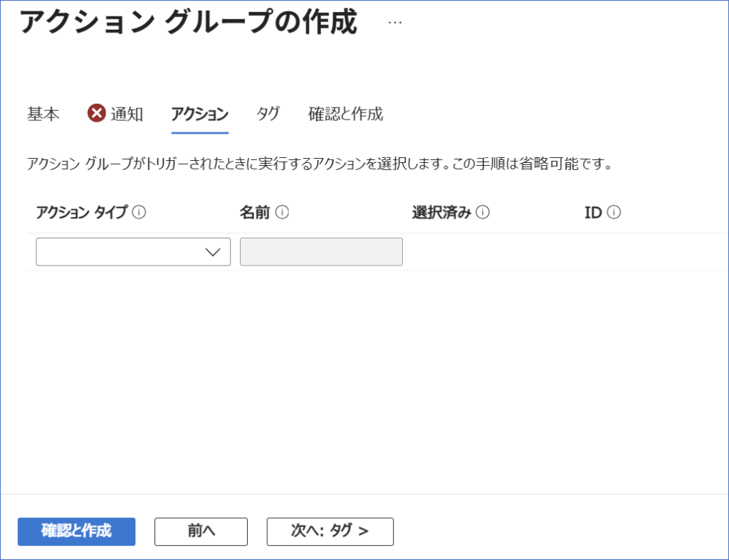Show info tooltip icon beside 名前

[282, 212]
